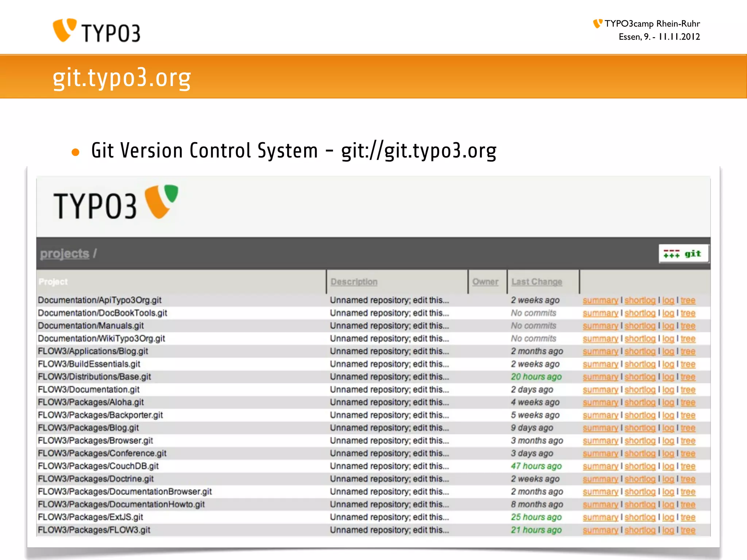The height and width of the screenshot is (560, 747).
Task: Open summary for FLOW3/Applications/Blog.git
Action: tap(600, 351)
